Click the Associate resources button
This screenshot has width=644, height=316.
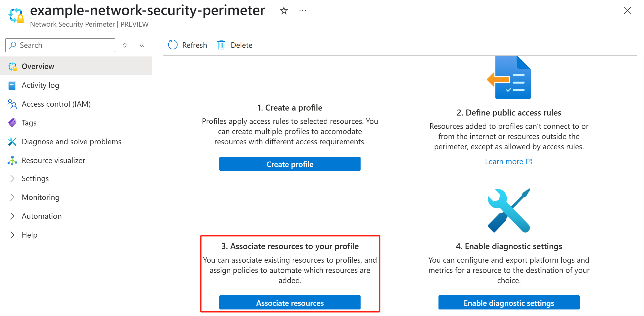tap(290, 303)
